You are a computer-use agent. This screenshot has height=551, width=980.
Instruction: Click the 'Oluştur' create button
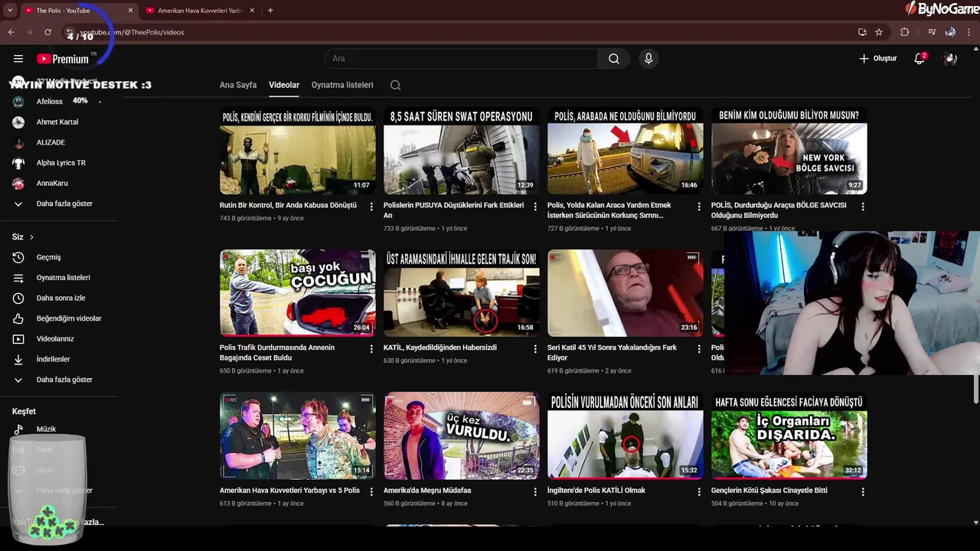pos(877,58)
